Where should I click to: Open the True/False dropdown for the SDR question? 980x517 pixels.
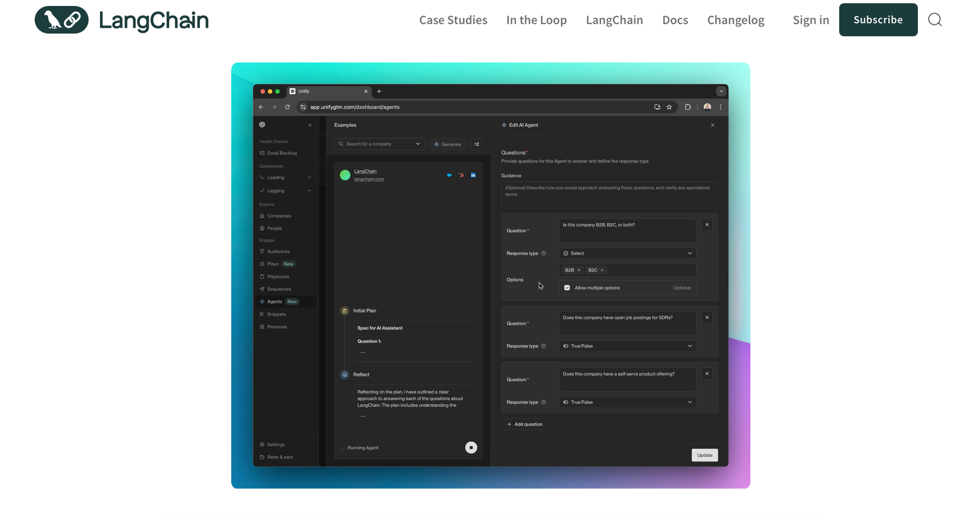[627, 346]
